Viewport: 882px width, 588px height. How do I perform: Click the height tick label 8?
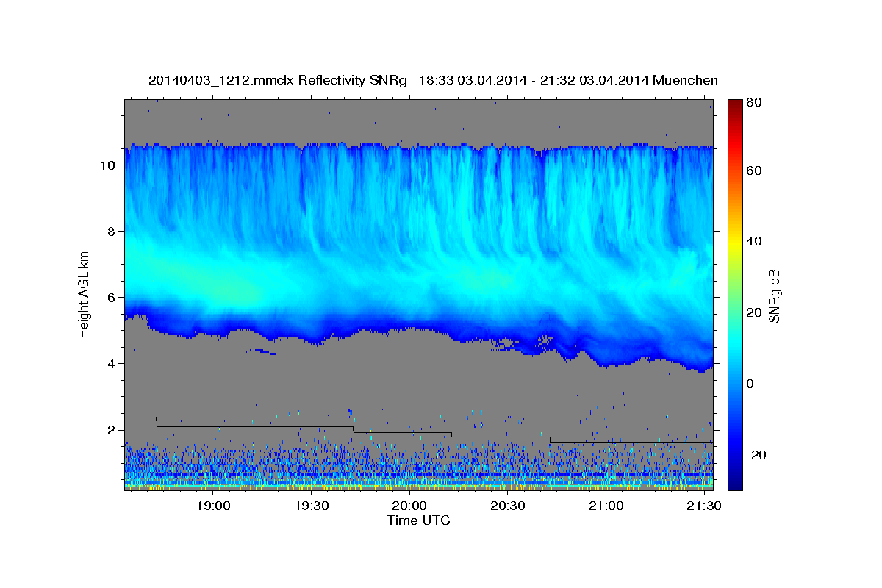pos(112,231)
